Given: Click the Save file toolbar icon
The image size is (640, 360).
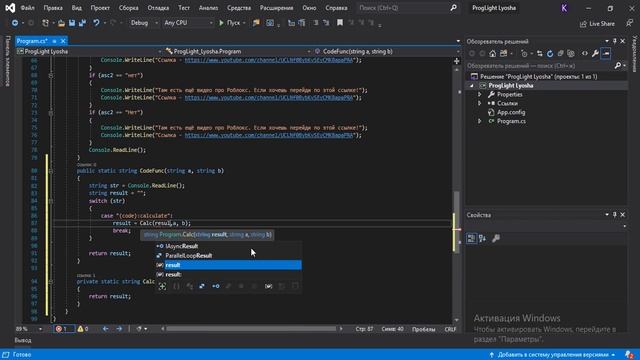Looking at the screenshot, I should (72, 23).
